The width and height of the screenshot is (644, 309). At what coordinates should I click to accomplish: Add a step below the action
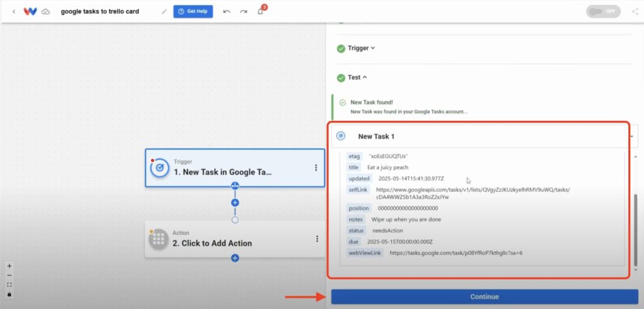[x=235, y=258]
